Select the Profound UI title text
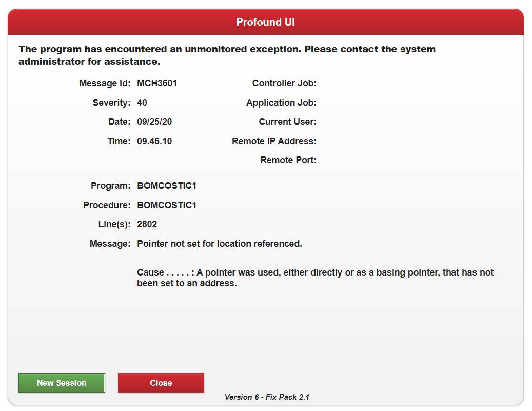Screen dimensions: 532x411 point(266,22)
